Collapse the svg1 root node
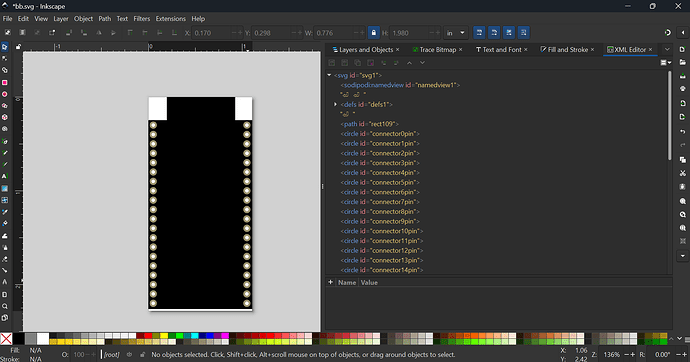This screenshot has height=362, width=690. click(329, 75)
